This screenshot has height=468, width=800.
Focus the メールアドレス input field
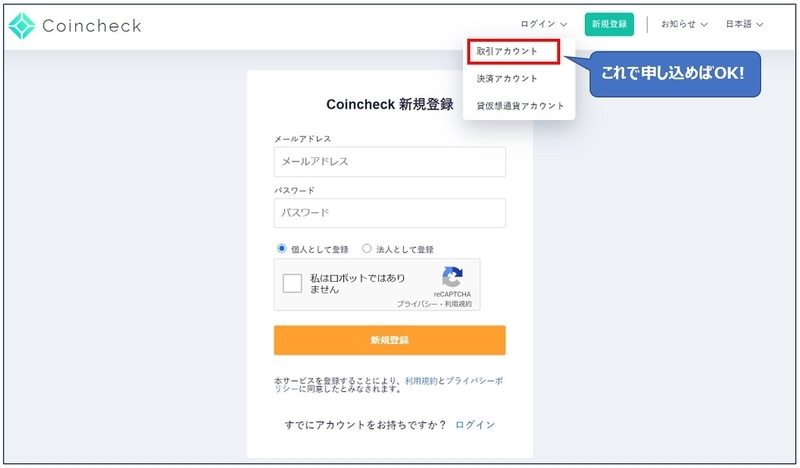click(390, 162)
